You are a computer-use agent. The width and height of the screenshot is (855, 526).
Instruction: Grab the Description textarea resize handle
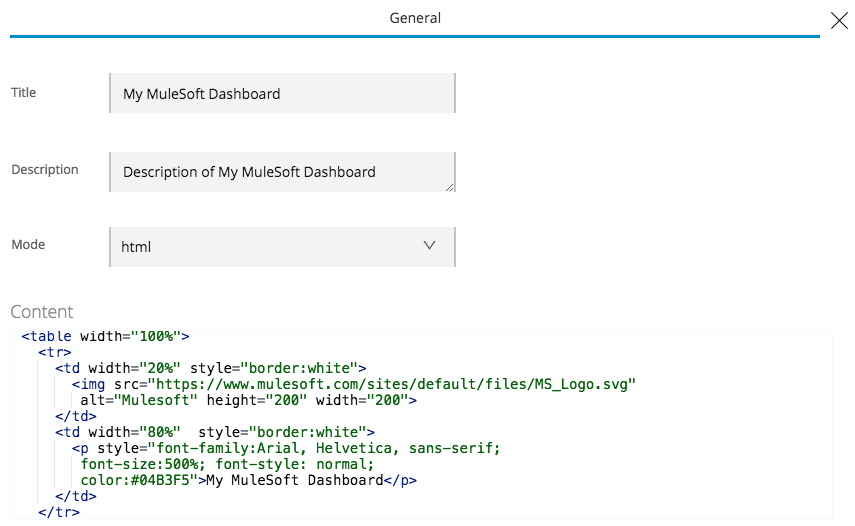pyautogui.click(x=449, y=186)
